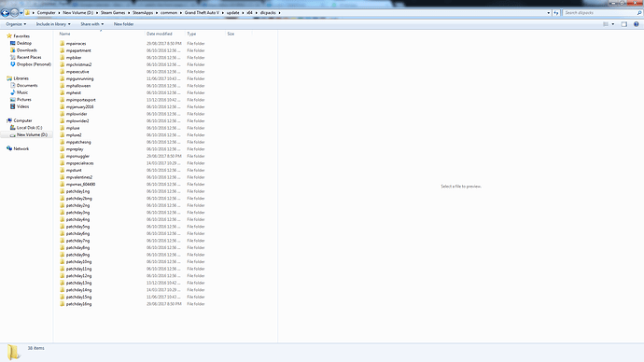Select Grand Theft Auto V breadcrumb segment
Screen dimensions: 644x362
click(x=202, y=13)
